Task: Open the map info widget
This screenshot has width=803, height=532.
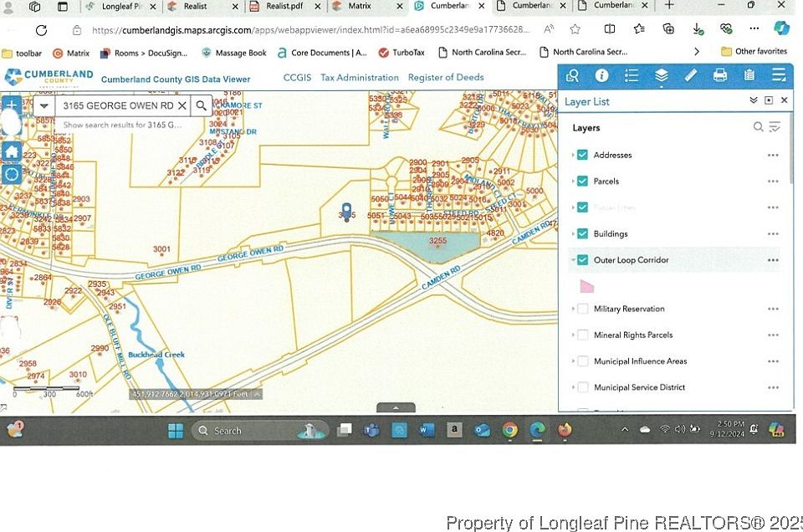Action: point(601,75)
